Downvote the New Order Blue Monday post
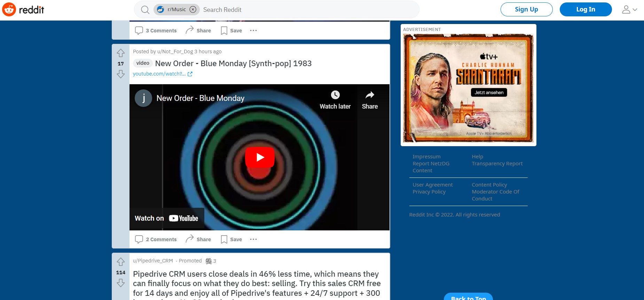The width and height of the screenshot is (644, 300). [120, 74]
